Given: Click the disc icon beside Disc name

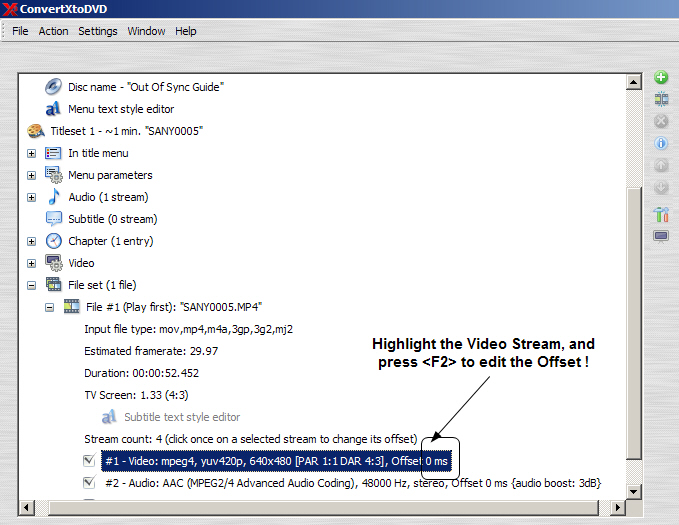Looking at the screenshot, I should (x=53, y=87).
